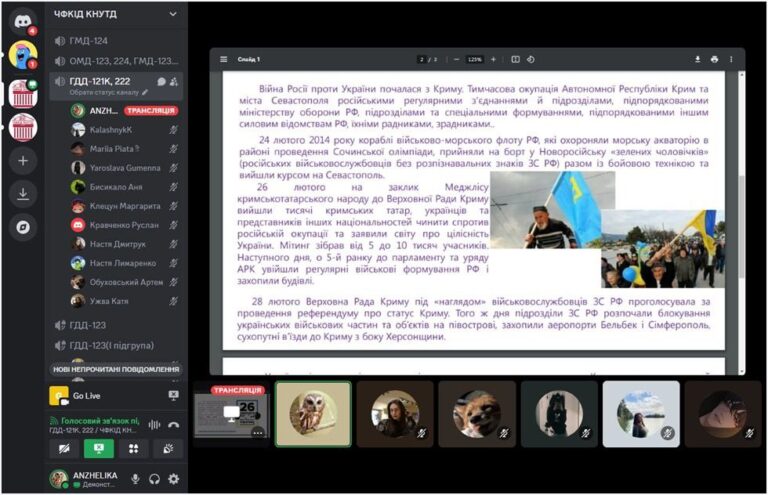Disconnect from the voice call

coord(174,424)
